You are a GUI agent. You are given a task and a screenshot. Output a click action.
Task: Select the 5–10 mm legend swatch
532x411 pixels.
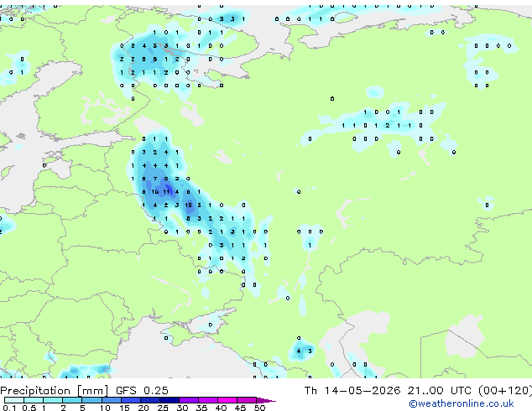91,400
